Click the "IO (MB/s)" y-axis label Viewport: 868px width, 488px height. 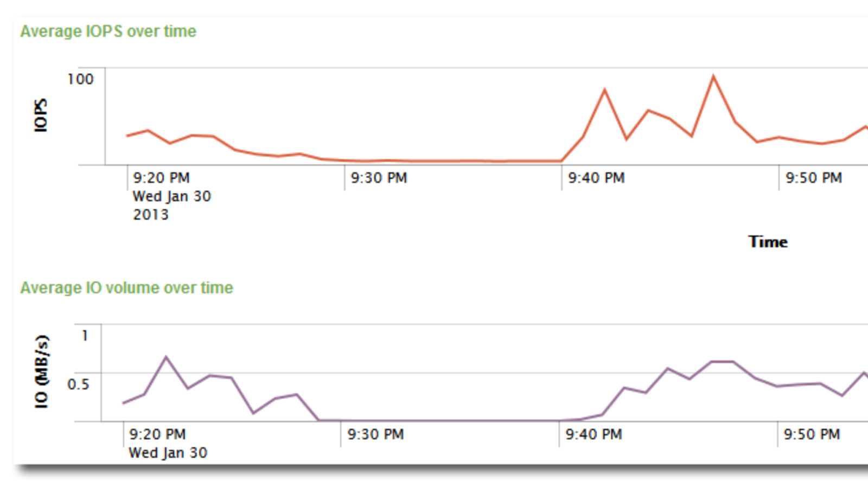tap(42, 371)
